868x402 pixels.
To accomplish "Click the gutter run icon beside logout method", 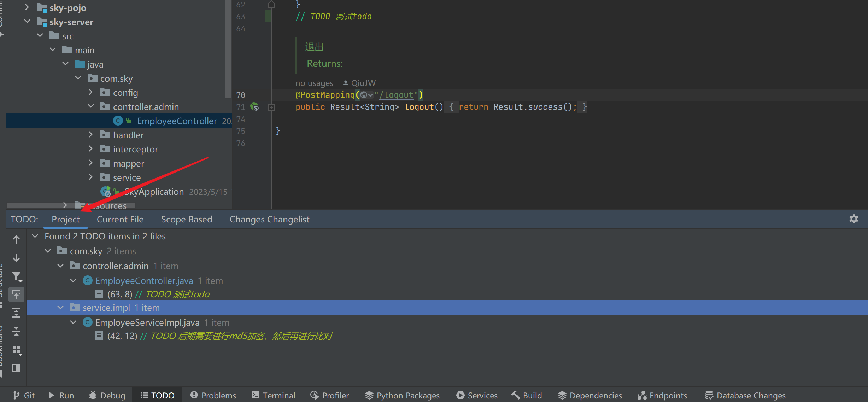I will click(x=254, y=107).
